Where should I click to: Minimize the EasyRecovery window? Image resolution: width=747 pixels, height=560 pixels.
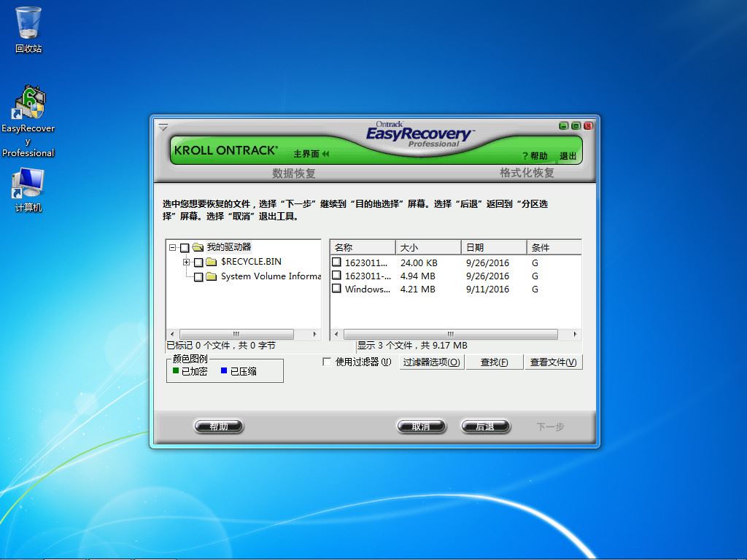(x=564, y=125)
